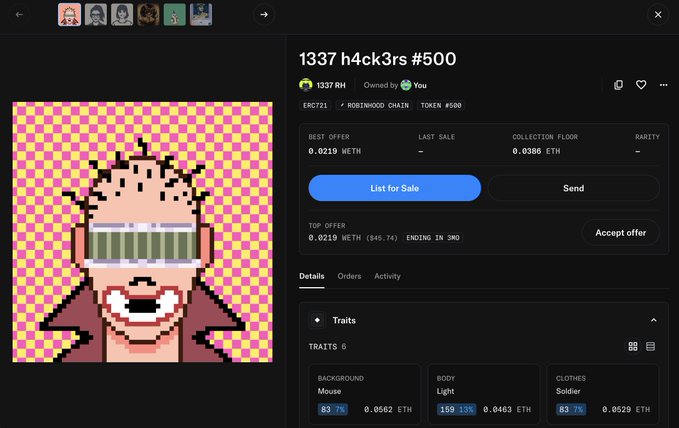Image resolution: width=679 pixels, height=428 pixels.
Task: Switch to the Details tab
Action: [312, 276]
